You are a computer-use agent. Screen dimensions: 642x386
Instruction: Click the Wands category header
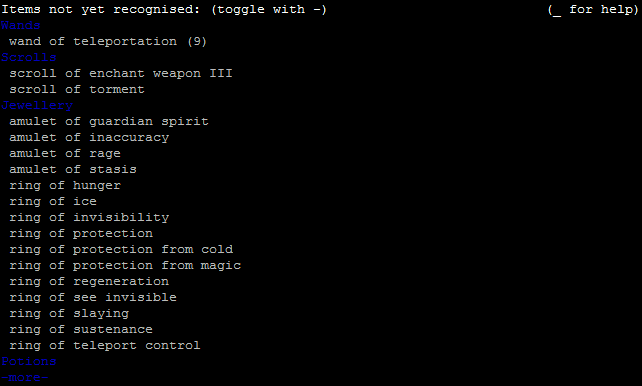click(x=20, y=25)
